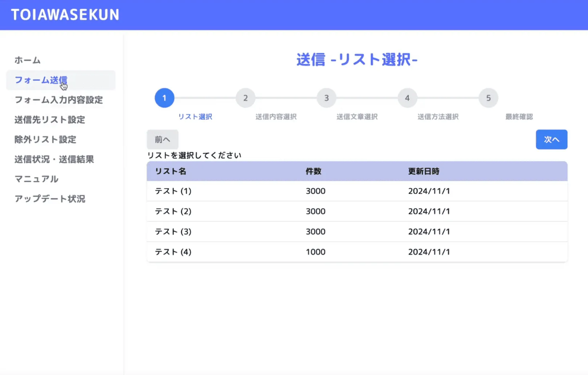Image resolution: width=588 pixels, height=375 pixels.
Task: Click the リスト選択 step label
Action: pyautogui.click(x=195, y=117)
